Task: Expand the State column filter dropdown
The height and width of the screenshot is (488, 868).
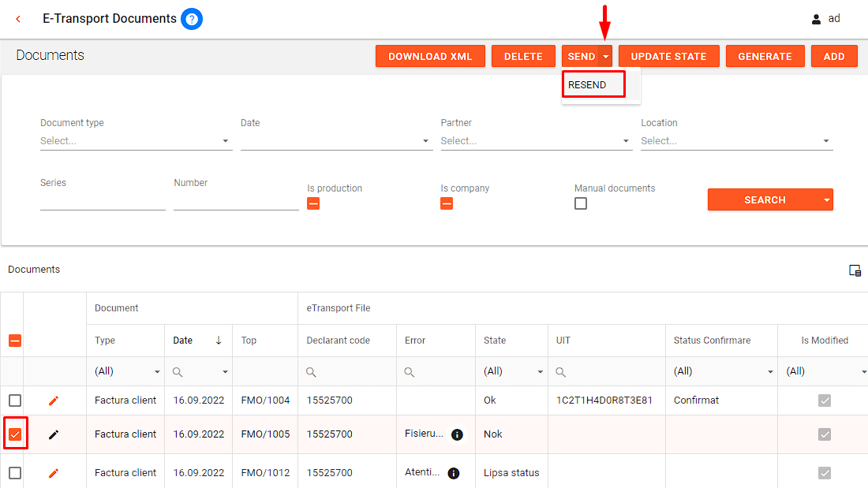Action: pyautogui.click(x=540, y=372)
